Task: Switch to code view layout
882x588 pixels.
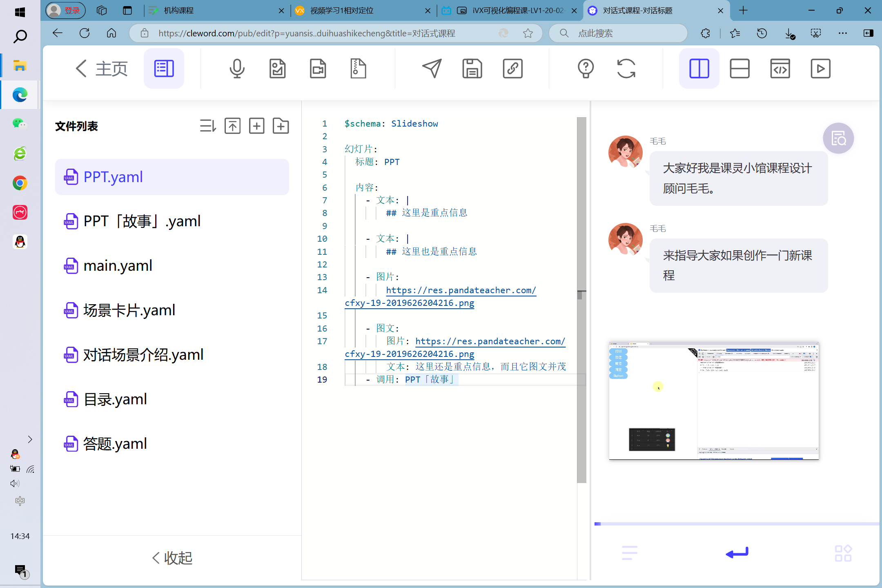Action: (x=780, y=69)
